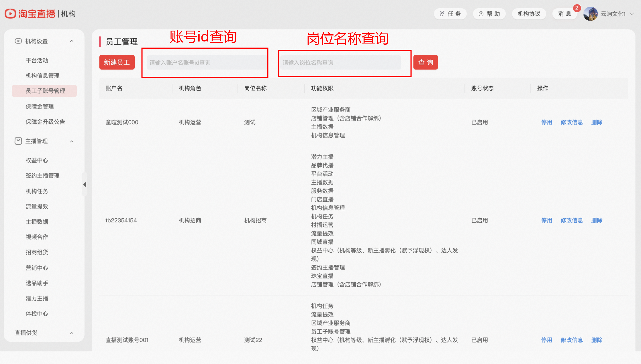
Task: Open 选品助手 sidebar item
Action: coord(37,283)
